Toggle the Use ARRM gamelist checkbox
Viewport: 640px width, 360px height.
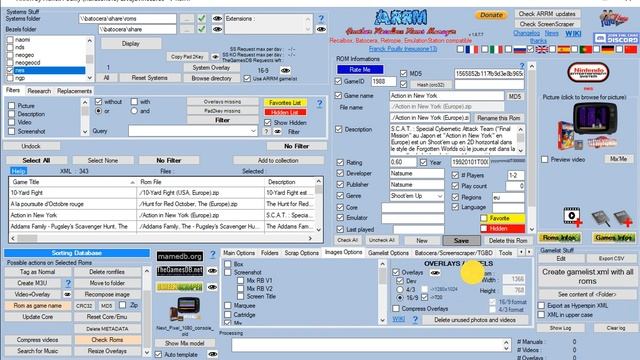click(247, 78)
